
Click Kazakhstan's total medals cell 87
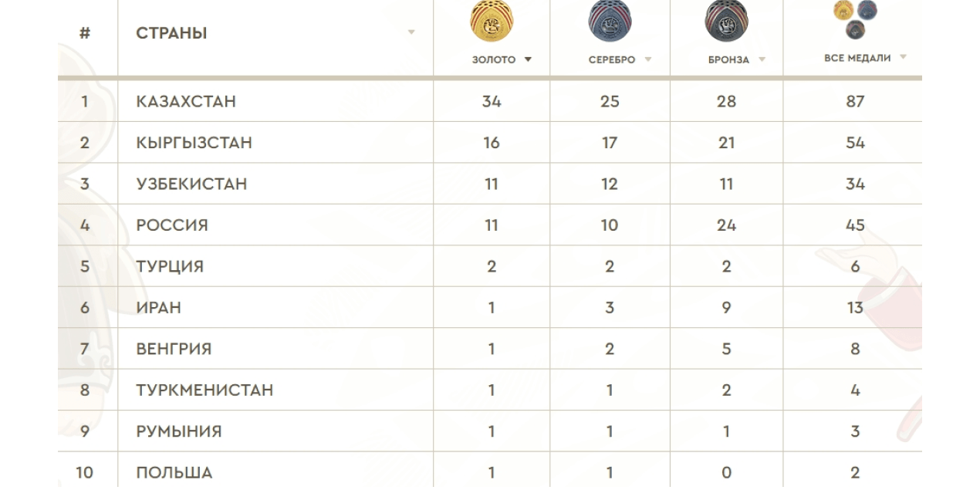point(855,101)
